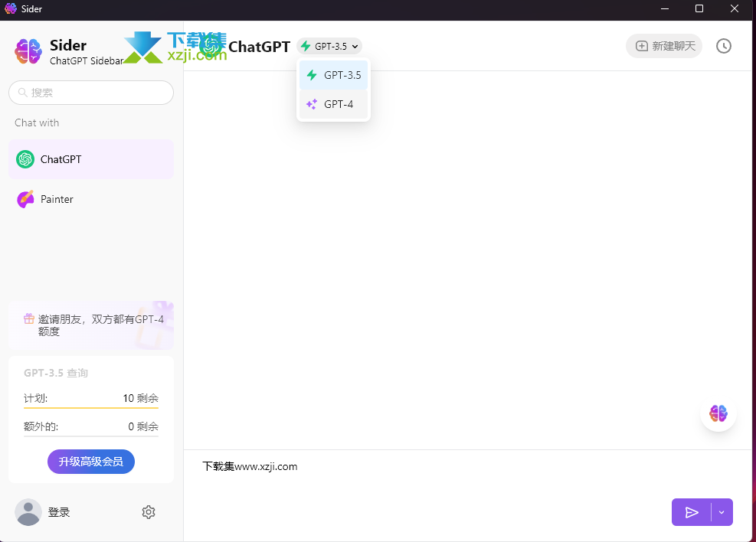Focus the 搜索 search field

click(91, 93)
